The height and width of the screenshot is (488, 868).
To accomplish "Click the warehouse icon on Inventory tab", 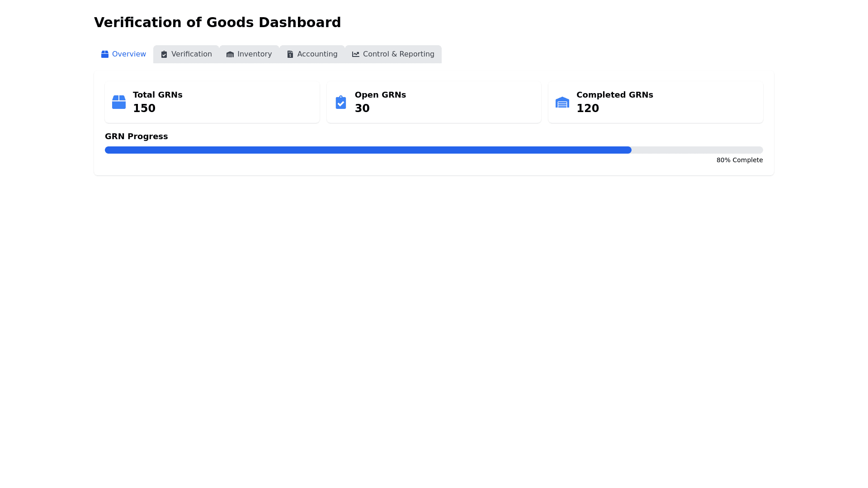I will point(230,54).
